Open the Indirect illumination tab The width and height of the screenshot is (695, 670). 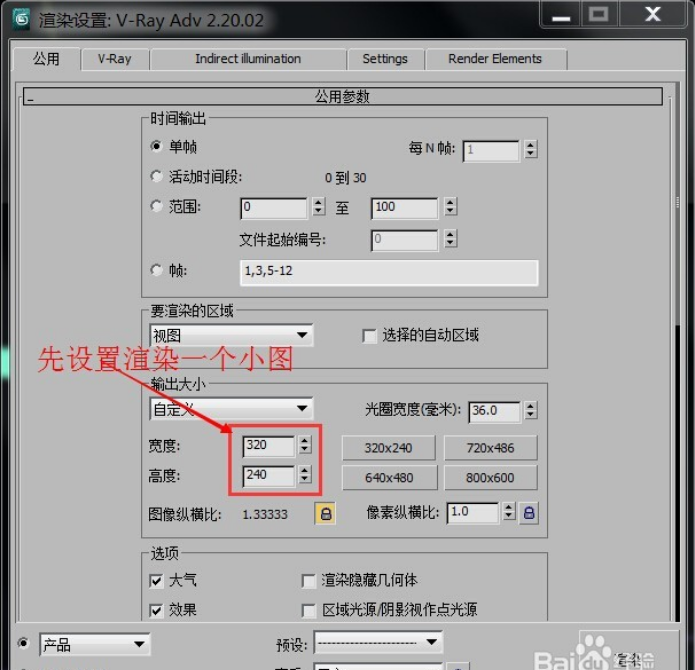click(x=248, y=59)
